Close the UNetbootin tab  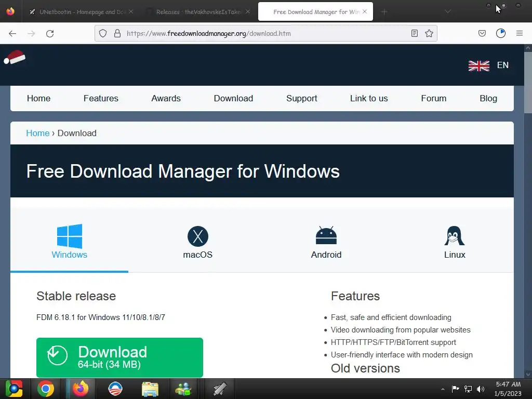(131, 11)
